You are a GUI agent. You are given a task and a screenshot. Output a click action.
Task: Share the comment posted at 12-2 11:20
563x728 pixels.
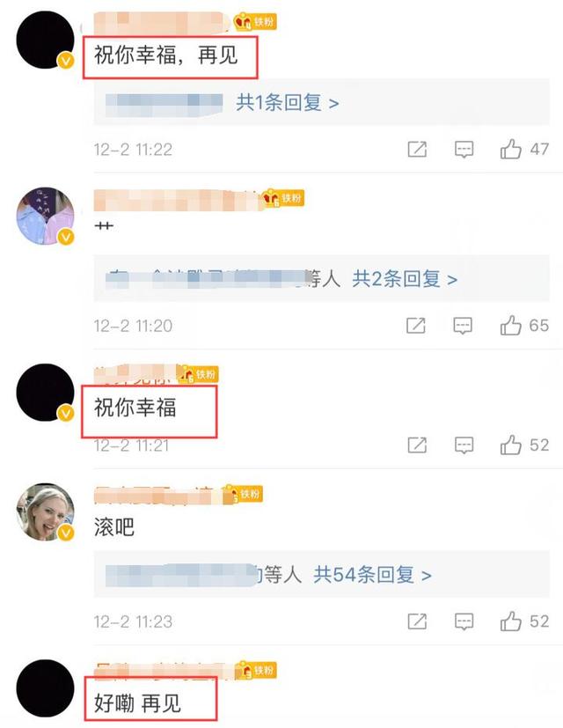click(416, 326)
